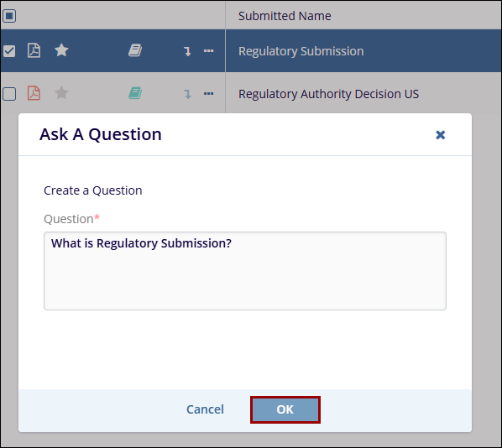Click the red PDF icon for Regulatory Authority Decision US
Screen dimensions: 502x448
click(34, 93)
